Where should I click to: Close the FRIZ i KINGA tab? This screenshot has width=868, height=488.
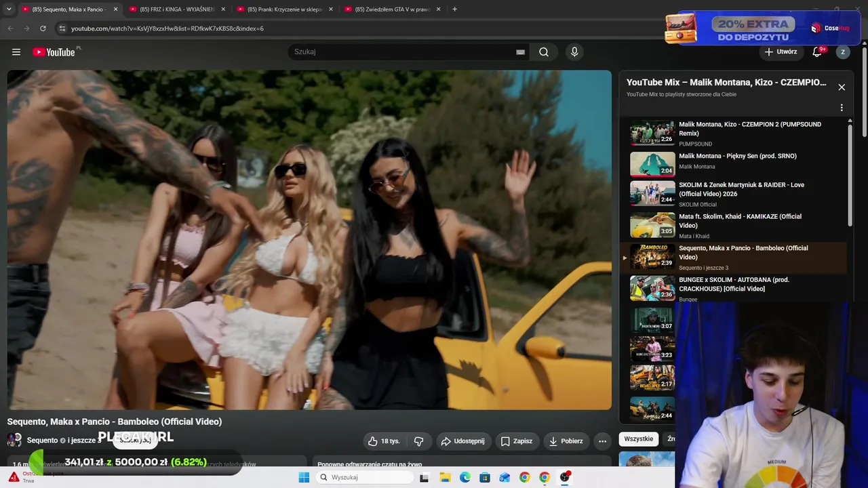pyautogui.click(x=223, y=9)
